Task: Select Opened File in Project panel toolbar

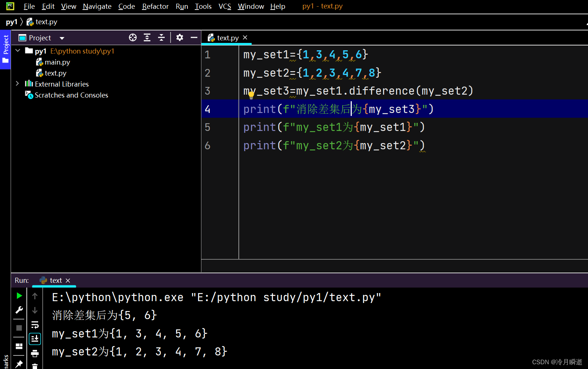Action: pyautogui.click(x=132, y=37)
